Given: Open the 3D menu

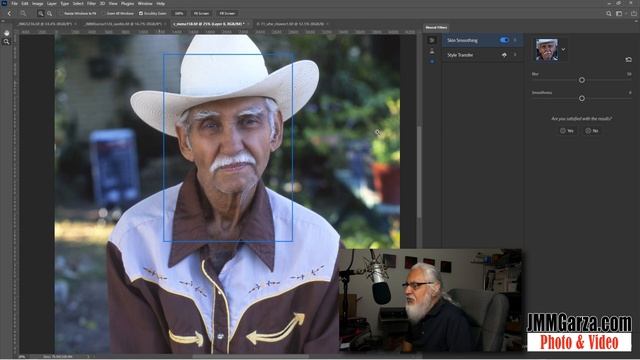Looking at the screenshot, I should pos(102,3).
